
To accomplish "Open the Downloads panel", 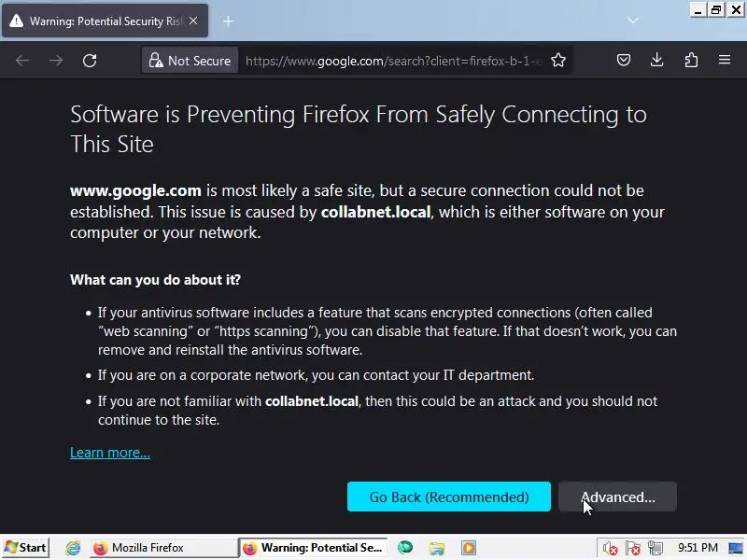I will click(x=656, y=61).
